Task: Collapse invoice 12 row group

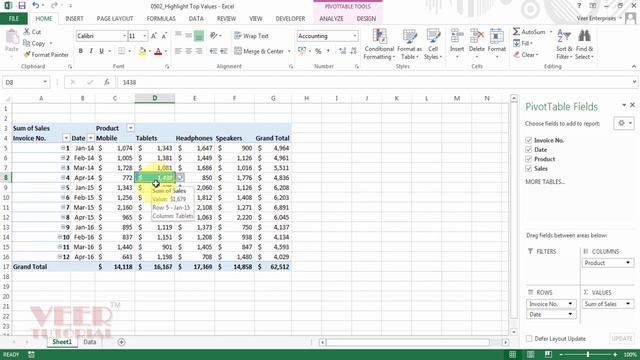Action: click(60, 257)
